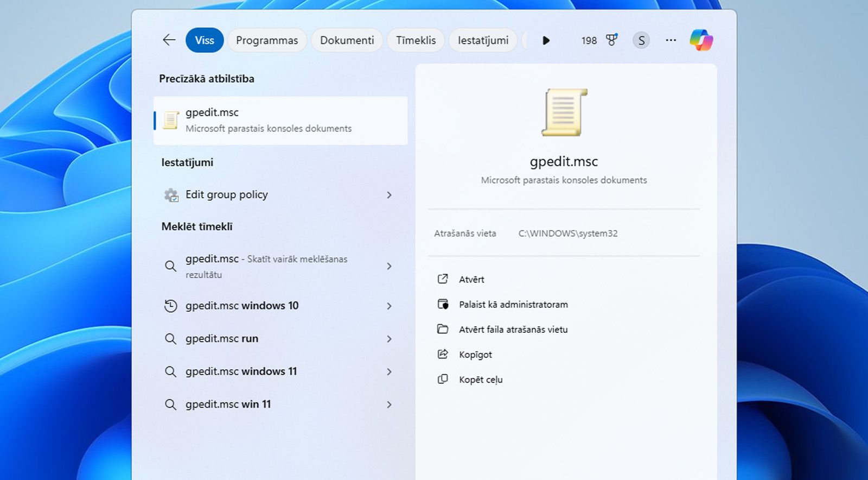Show more filters with the play arrow
Image resolution: width=868 pixels, height=480 pixels.
tap(546, 40)
